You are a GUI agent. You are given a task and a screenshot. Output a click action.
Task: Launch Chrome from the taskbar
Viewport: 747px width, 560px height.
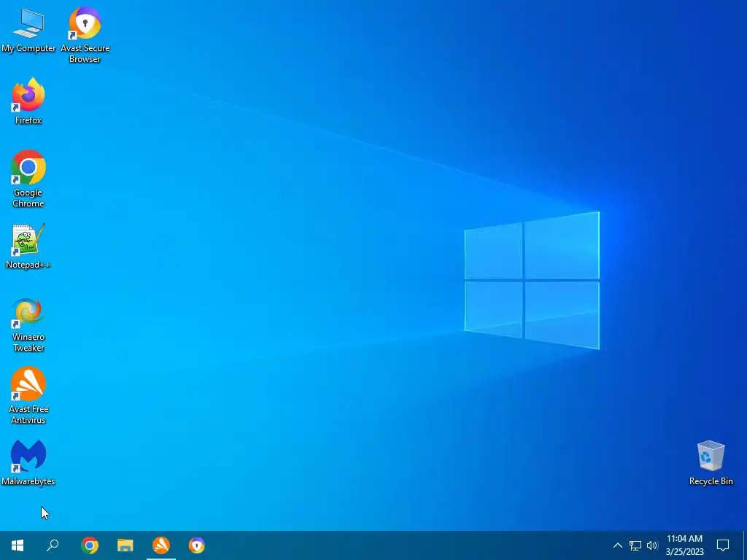pos(90,545)
